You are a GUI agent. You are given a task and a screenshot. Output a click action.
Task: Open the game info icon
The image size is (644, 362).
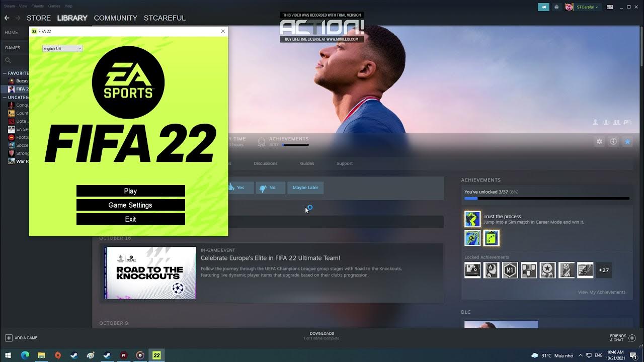point(613,142)
